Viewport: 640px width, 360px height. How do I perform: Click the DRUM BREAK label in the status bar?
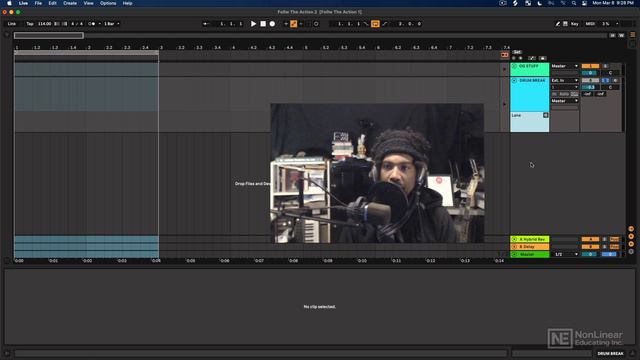click(x=610, y=353)
